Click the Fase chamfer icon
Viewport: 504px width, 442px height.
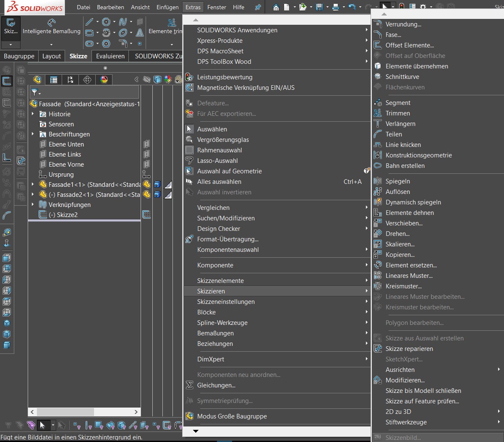pos(378,35)
